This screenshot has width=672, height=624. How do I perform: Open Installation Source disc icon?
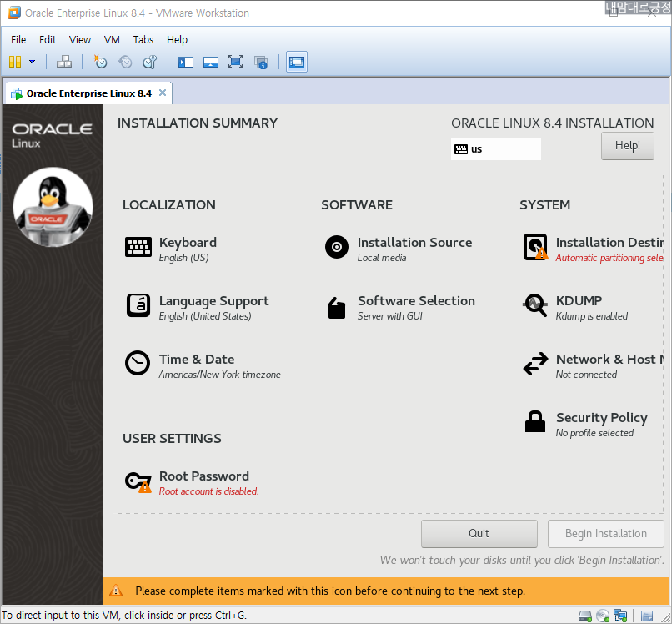pyautogui.click(x=337, y=247)
